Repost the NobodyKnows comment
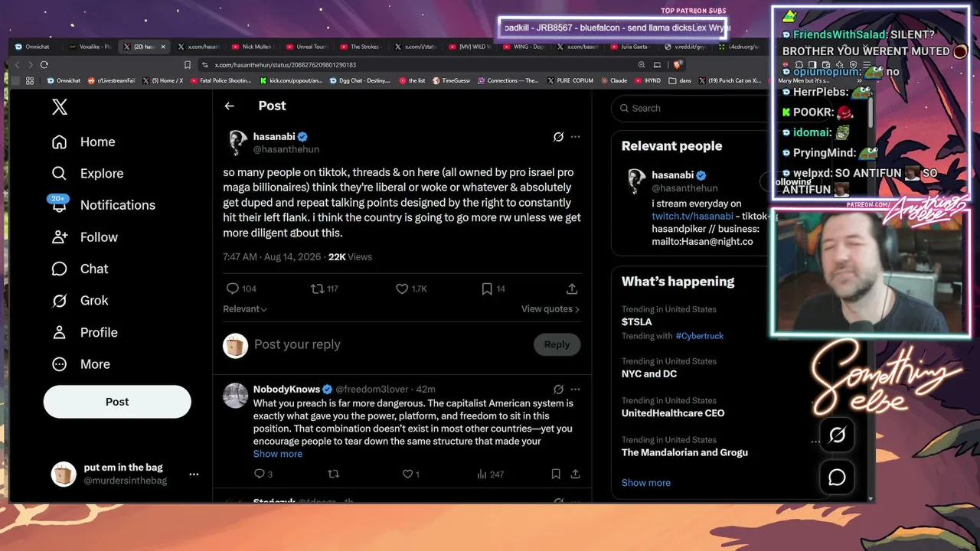Viewport: 980px width, 551px height. coord(333,474)
